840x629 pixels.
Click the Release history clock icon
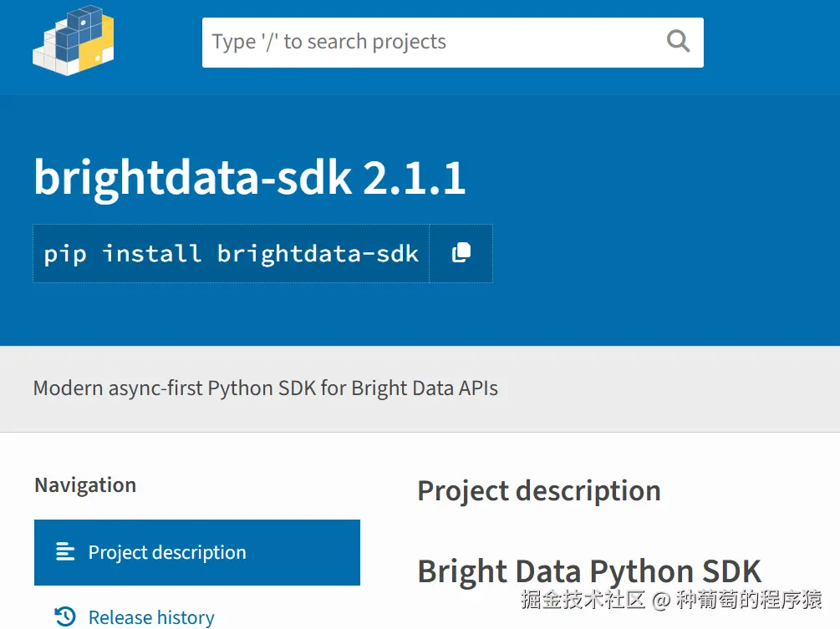(x=64, y=616)
